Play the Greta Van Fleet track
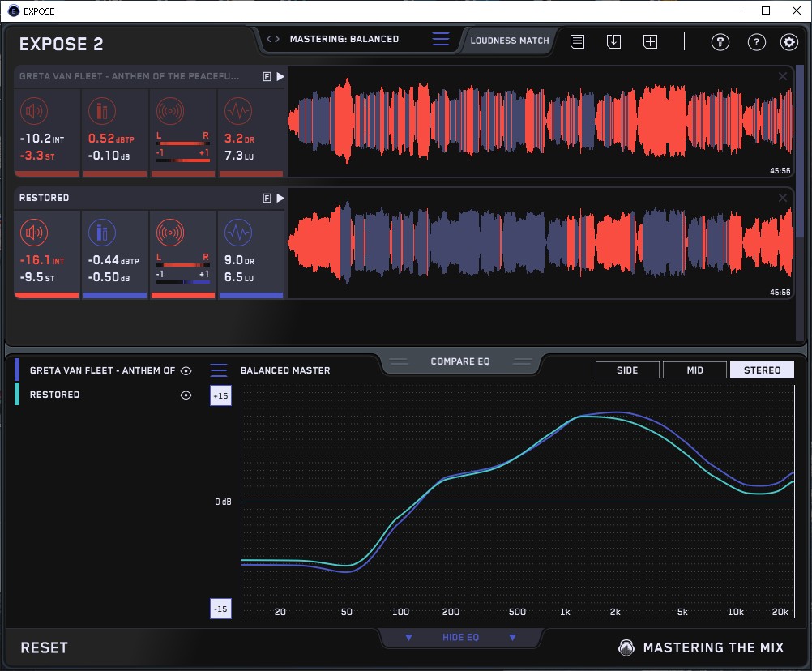Image resolution: width=812 pixels, height=671 pixels. click(280, 77)
